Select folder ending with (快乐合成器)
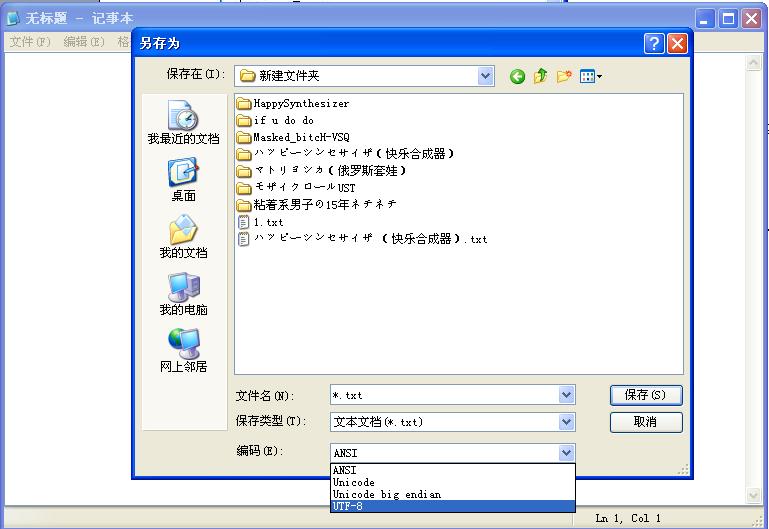 click(x=345, y=154)
